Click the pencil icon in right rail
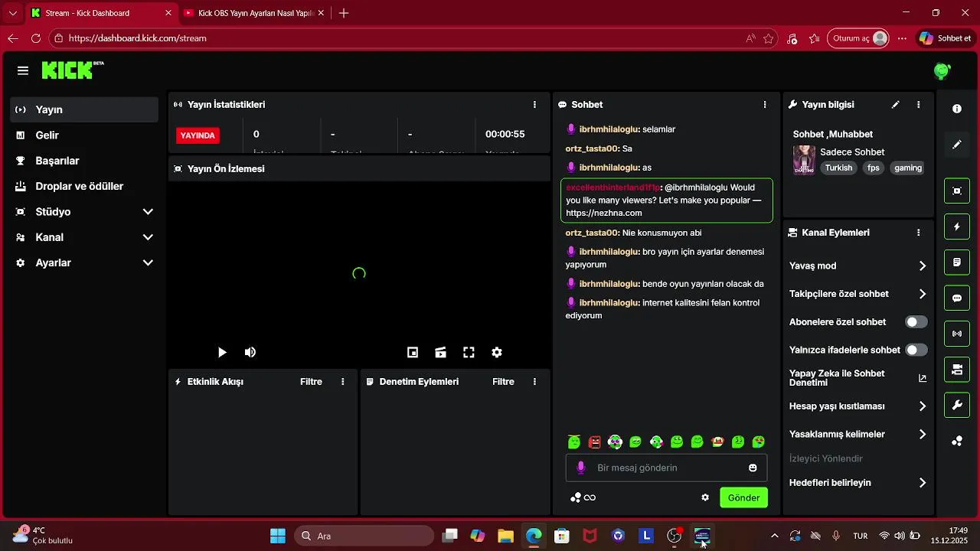980x551 pixels. click(957, 144)
